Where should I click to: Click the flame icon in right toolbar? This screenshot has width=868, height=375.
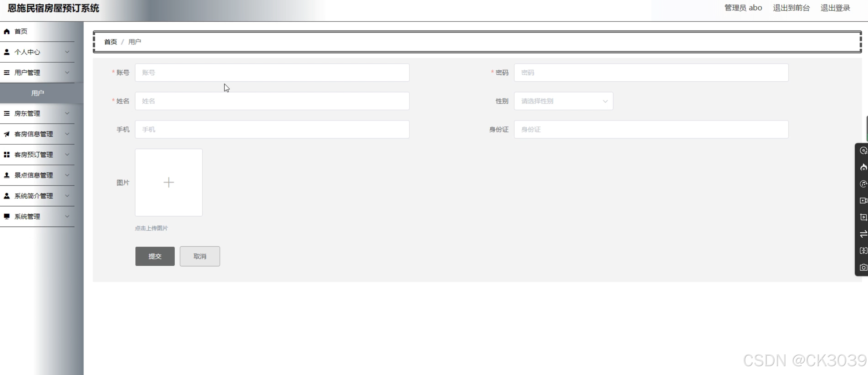(863, 167)
